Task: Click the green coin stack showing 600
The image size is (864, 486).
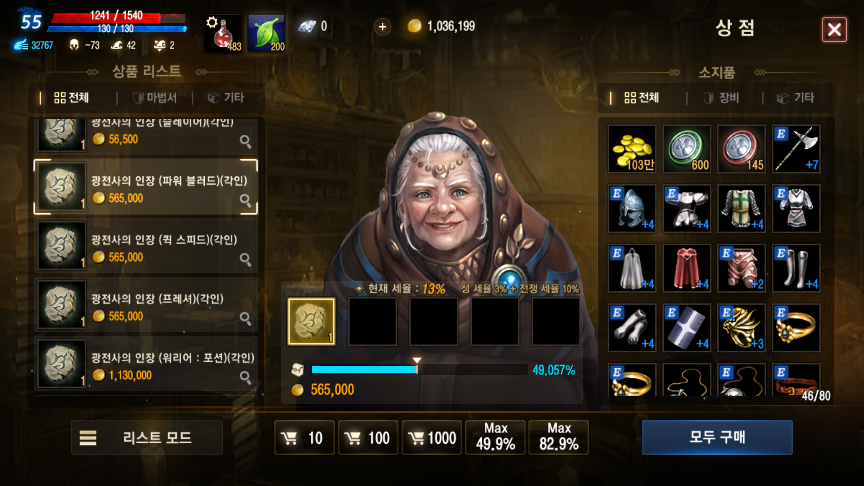Action: 687,149
